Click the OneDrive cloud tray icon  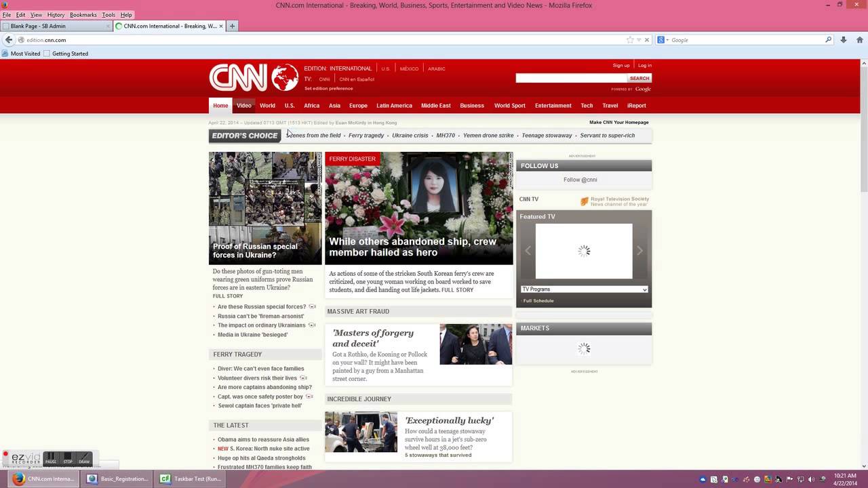tap(703, 479)
